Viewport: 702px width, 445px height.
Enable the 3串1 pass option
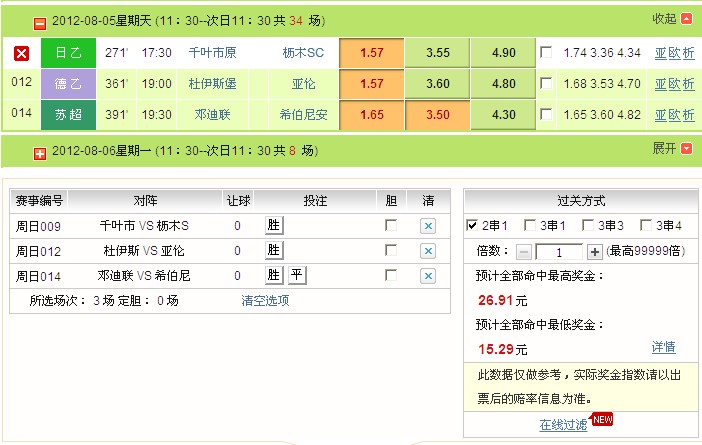pyautogui.click(x=531, y=226)
